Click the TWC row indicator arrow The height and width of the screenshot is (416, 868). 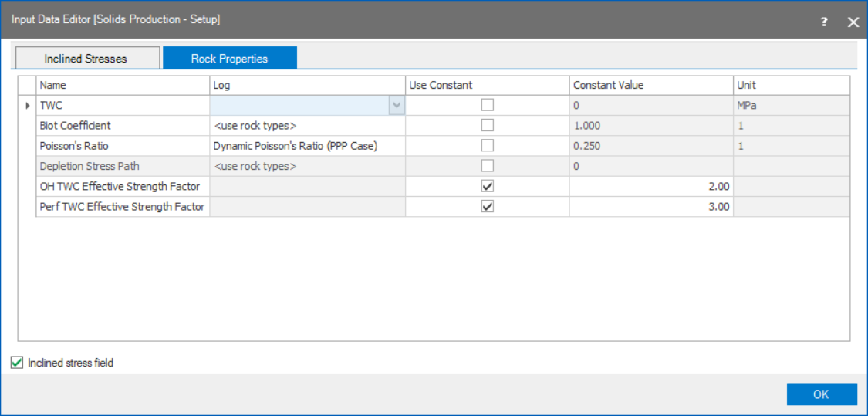pyautogui.click(x=28, y=106)
